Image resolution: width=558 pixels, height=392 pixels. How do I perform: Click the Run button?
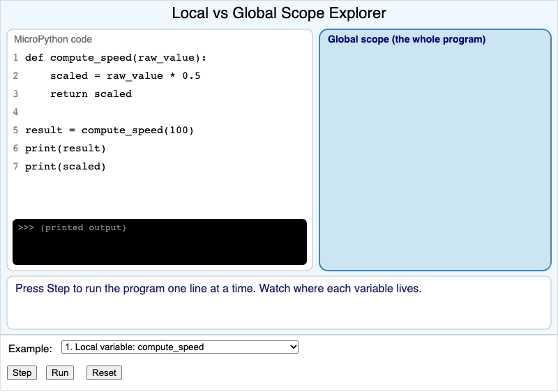60,372
